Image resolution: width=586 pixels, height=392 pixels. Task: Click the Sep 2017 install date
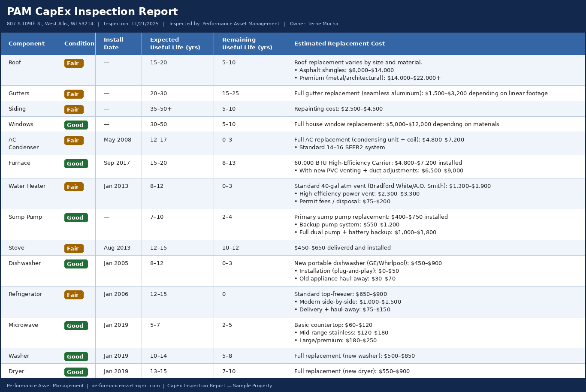[x=117, y=163]
